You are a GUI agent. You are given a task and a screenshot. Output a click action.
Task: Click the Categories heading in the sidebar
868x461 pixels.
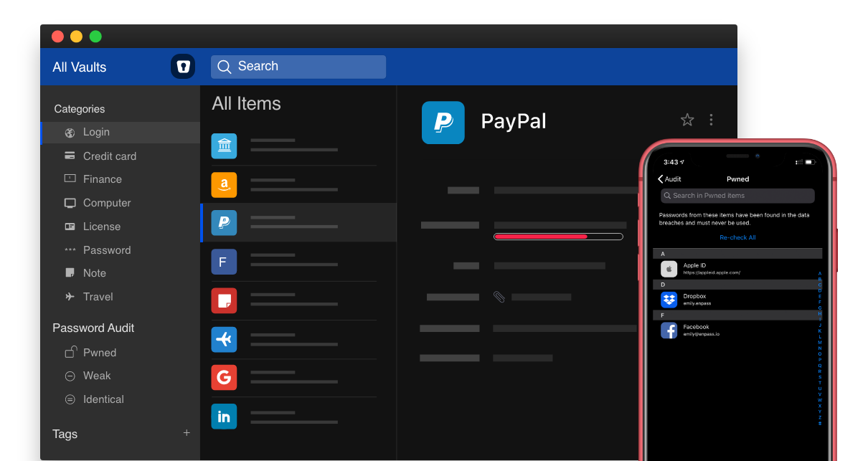[x=80, y=109]
